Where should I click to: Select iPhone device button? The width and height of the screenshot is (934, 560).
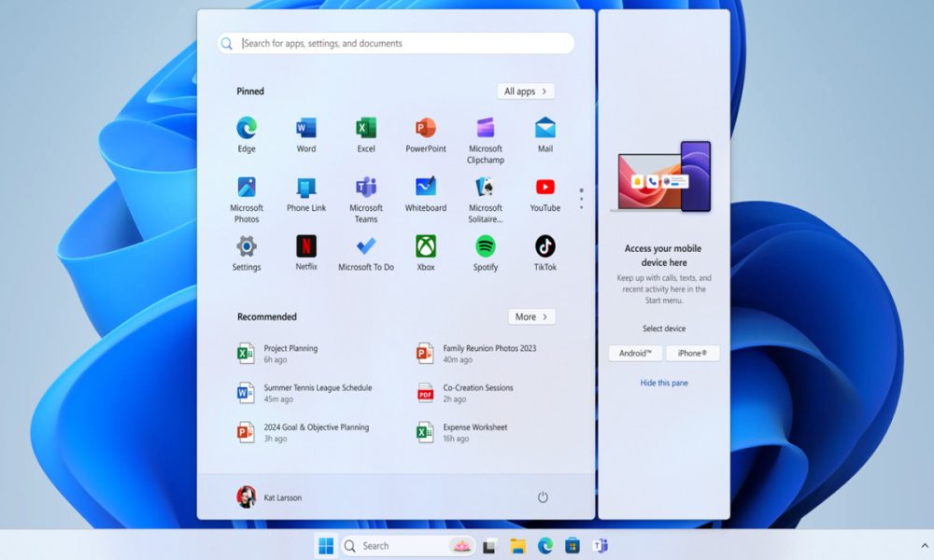[x=693, y=353]
